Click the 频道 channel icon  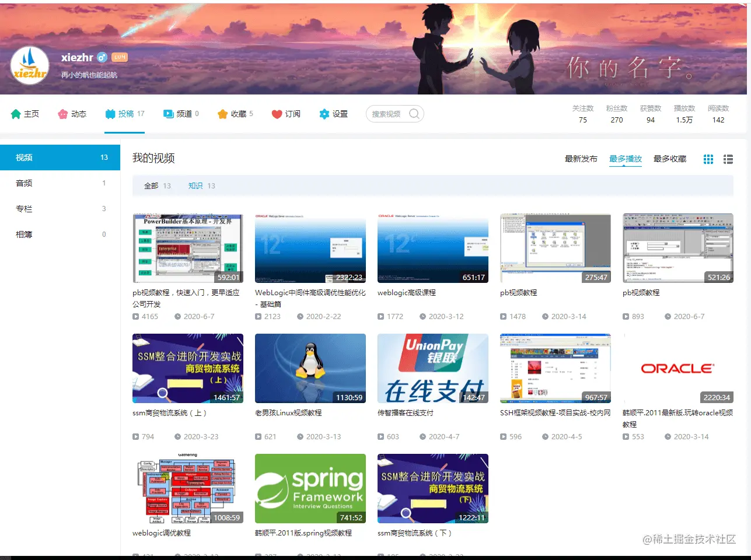pos(168,114)
